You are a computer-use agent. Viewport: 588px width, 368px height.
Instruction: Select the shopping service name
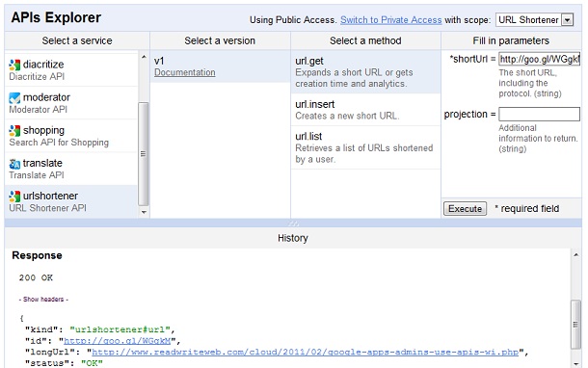click(44, 130)
